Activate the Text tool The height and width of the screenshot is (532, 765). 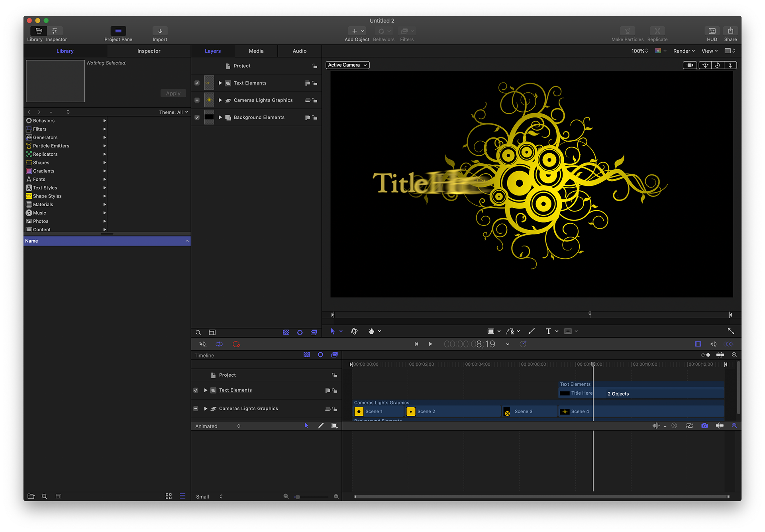(x=548, y=331)
